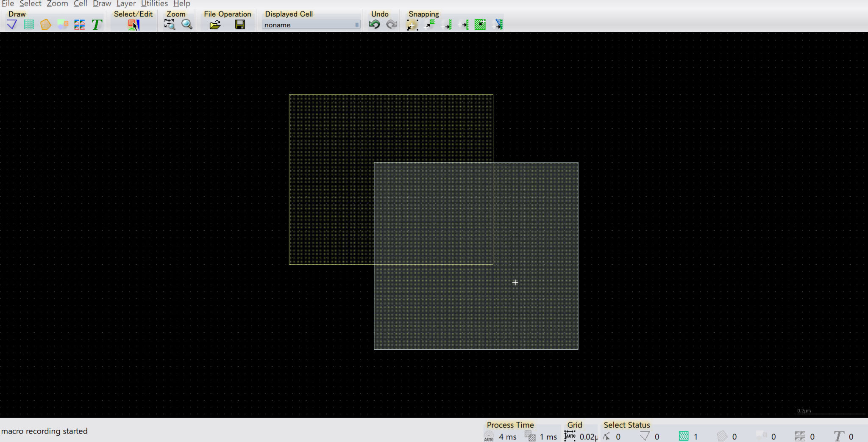Redo the undone action
Viewport: 868px width, 442px height.
click(392, 25)
